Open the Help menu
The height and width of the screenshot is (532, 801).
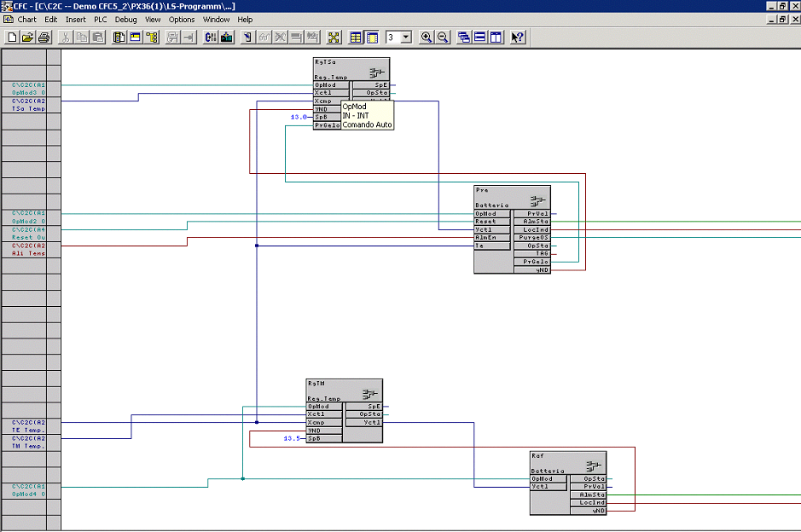(x=245, y=20)
